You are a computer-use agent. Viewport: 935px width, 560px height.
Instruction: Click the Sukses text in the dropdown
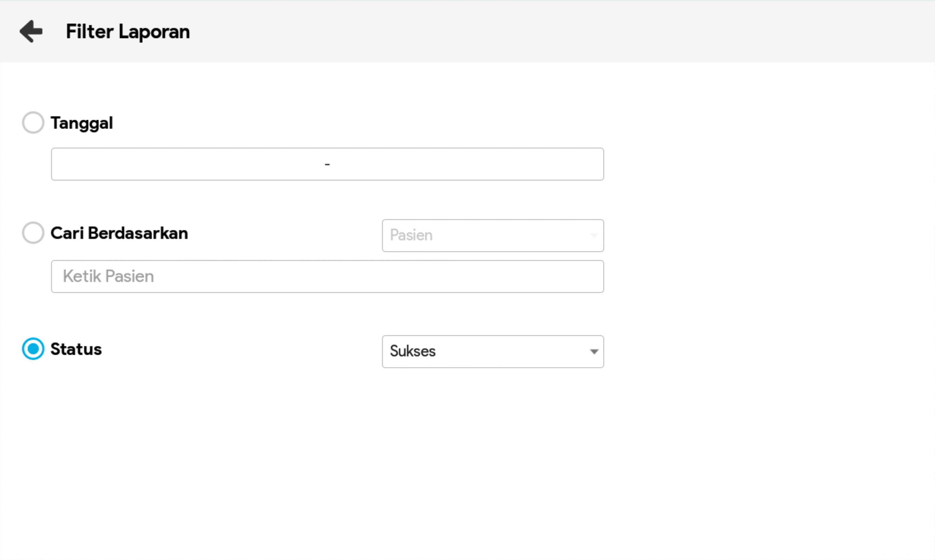tap(412, 351)
